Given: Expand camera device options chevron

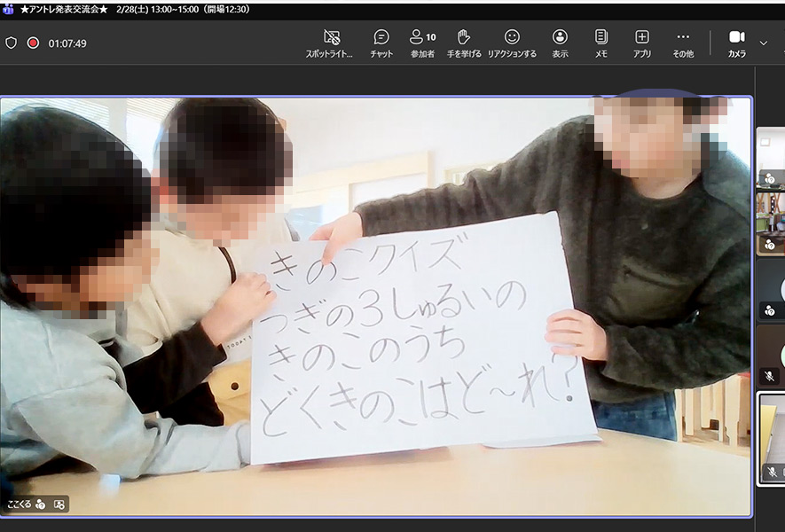Looking at the screenshot, I should (x=764, y=43).
